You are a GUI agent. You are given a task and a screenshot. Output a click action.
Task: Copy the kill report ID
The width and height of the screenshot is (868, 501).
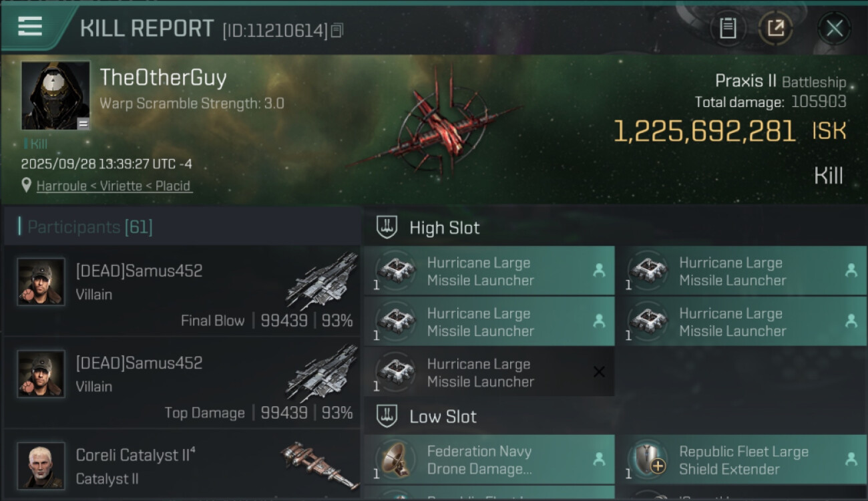[x=337, y=30]
